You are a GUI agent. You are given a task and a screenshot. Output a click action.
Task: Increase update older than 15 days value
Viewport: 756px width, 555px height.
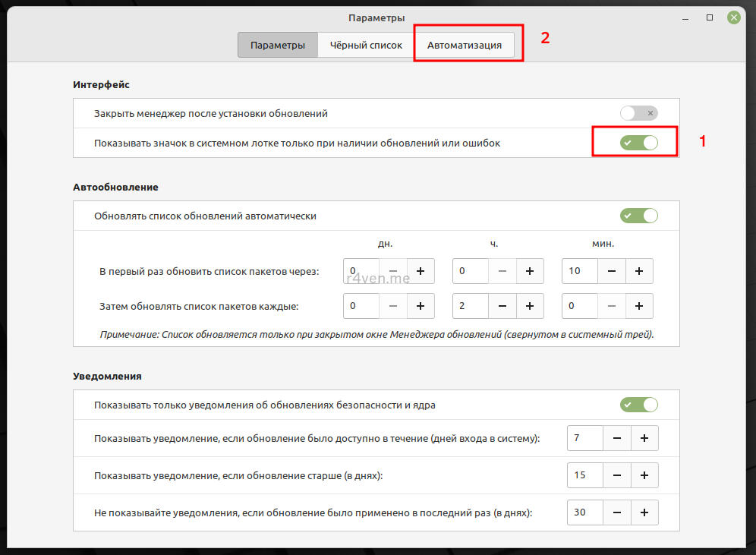(x=644, y=475)
